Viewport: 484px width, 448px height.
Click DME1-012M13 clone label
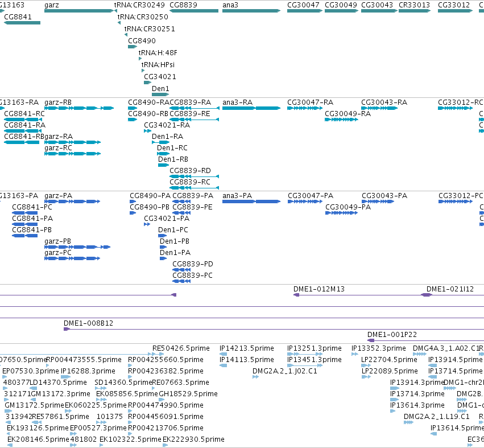click(319, 289)
